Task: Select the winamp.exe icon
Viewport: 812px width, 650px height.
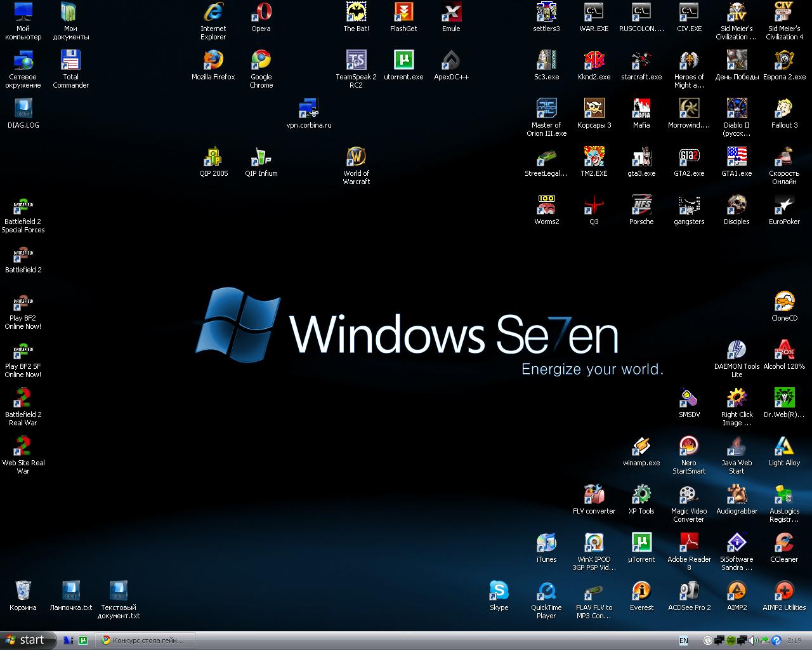Action: coord(641,446)
